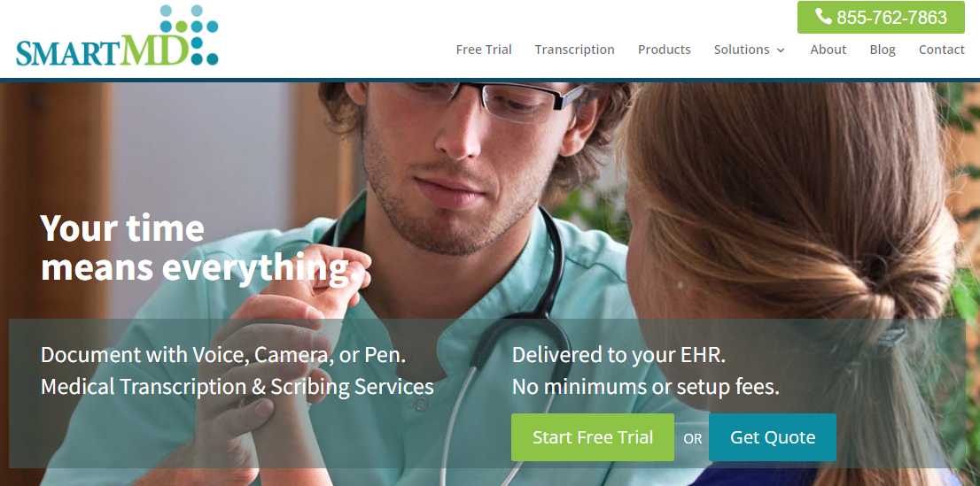Click 'Delivered to your EHR' text
The width and height of the screenshot is (980, 486).
click(618, 355)
